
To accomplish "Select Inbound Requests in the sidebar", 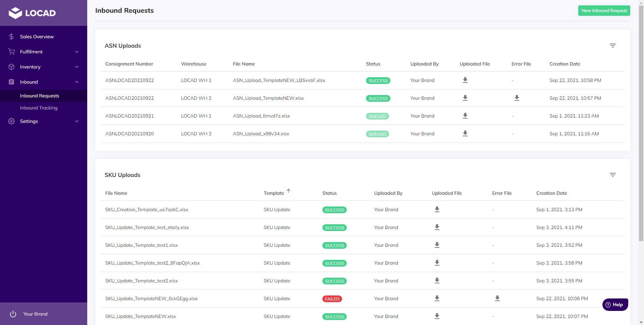I will [40, 96].
